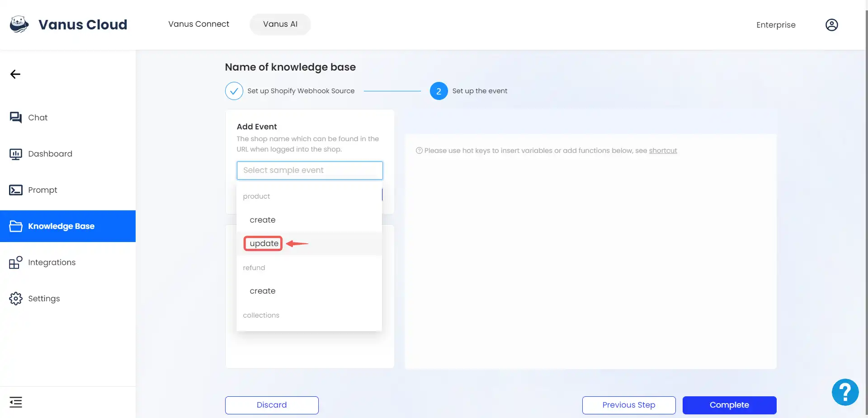Select the Knowledge Base menu item
The height and width of the screenshot is (418, 868).
tap(68, 226)
